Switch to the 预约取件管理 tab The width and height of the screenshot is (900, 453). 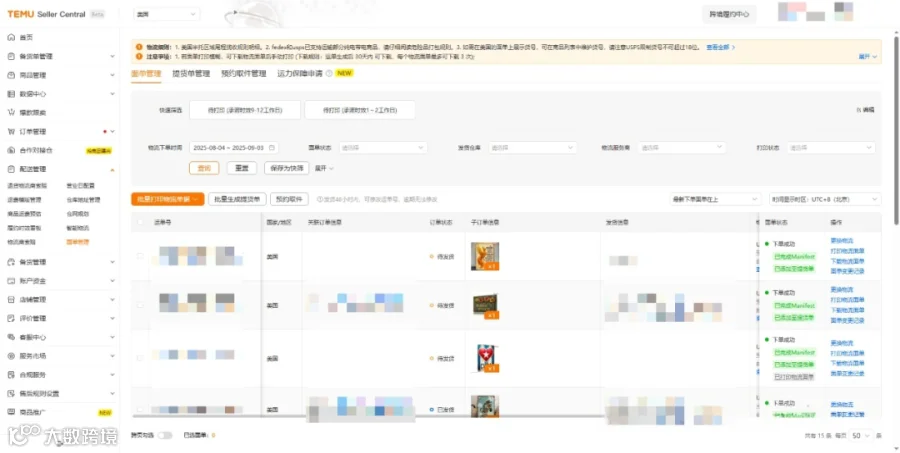244,73
